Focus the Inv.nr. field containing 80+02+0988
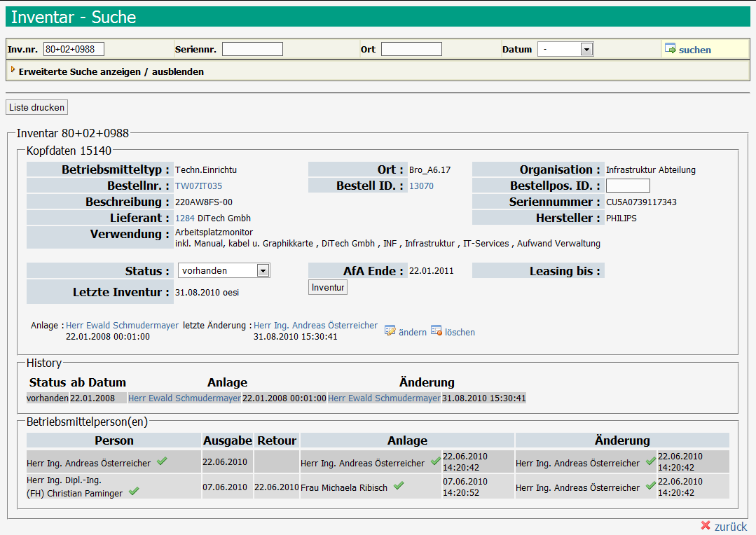The image size is (756, 535). click(x=74, y=49)
